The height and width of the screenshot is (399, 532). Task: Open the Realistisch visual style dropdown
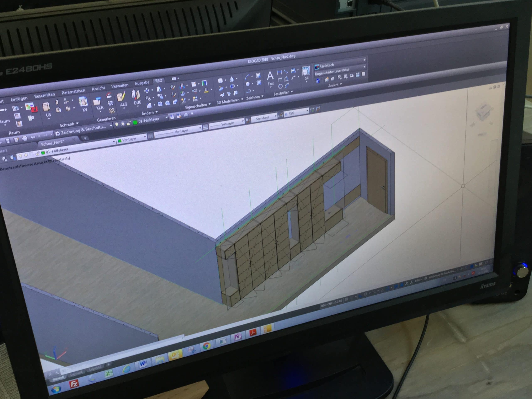pyautogui.click(x=364, y=60)
